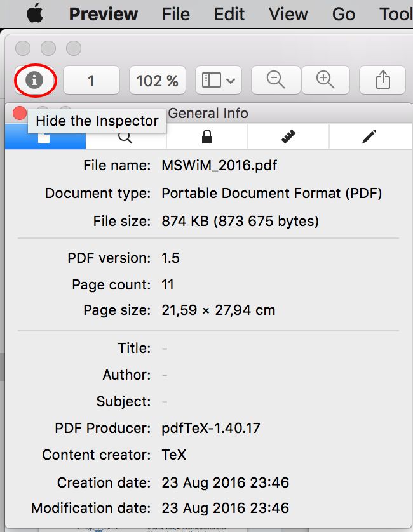
Task: Click the Title label
Action: [x=134, y=348]
